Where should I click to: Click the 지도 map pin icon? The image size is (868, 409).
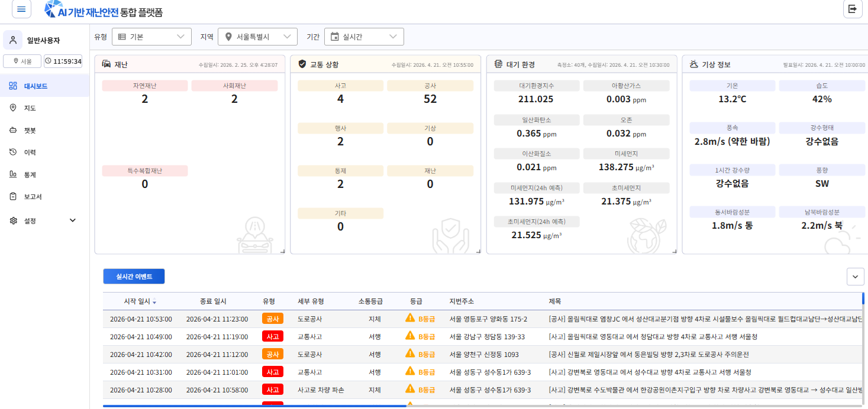coord(13,108)
